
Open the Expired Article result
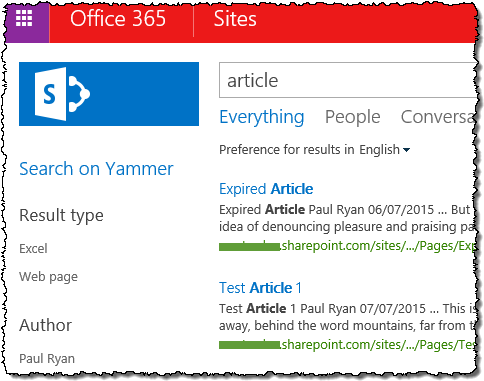pos(266,189)
